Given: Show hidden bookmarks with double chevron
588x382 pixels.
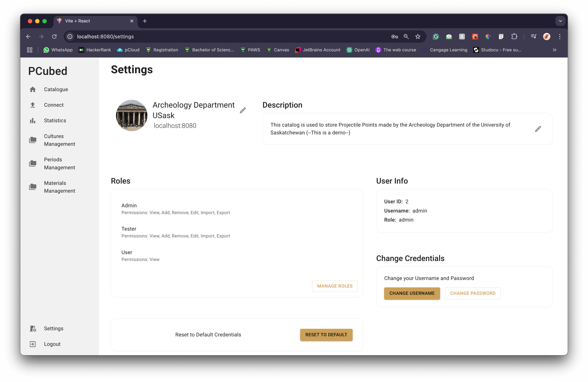Looking at the screenshot, I should pos(555,50).
